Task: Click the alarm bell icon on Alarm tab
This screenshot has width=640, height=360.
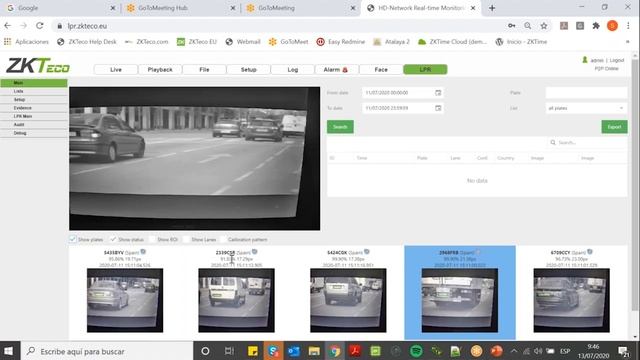Action: click(345, 70)
